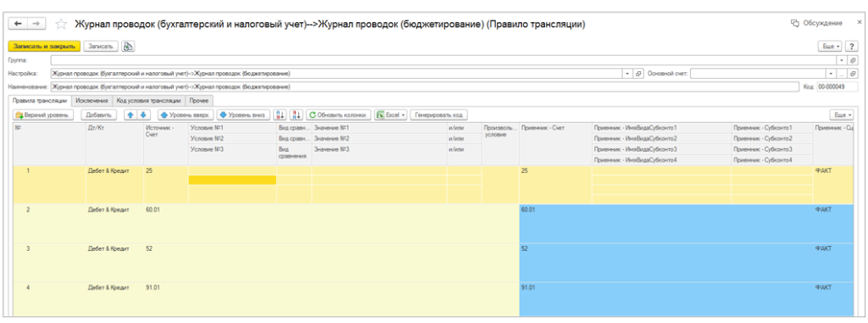Open the linked item of the Настройка field
The height and width of the screenshot is (323, 868).
click(639, 73)
